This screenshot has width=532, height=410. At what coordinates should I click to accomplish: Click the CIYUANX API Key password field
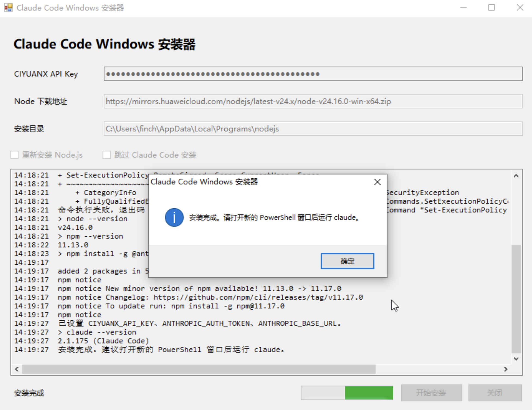click(313, 74)
